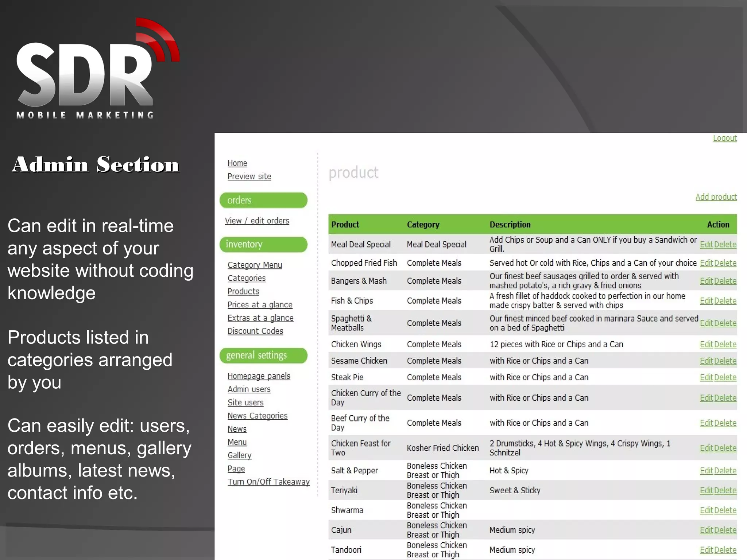Delete Sesame Chicken product
The width and height of the screenshot is (747, 560).
coord(725,361)
